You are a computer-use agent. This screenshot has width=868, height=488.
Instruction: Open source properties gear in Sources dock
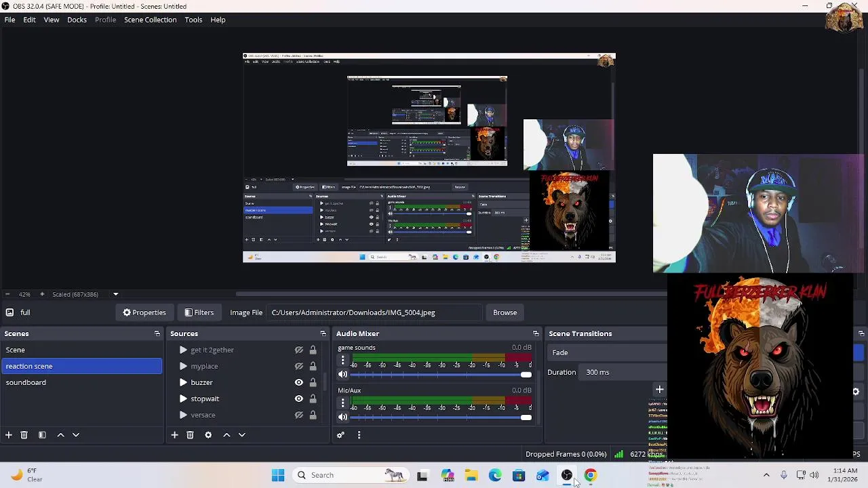tap(208, 435)
